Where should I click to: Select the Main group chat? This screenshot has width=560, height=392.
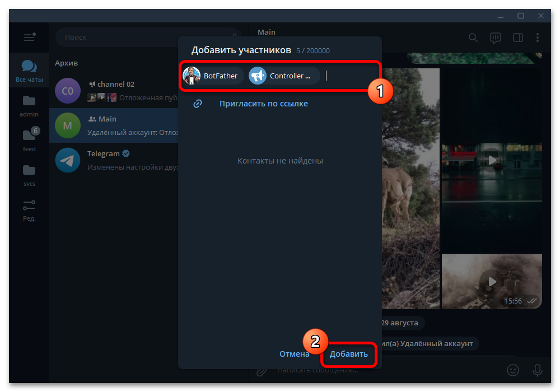coord(114,125)
